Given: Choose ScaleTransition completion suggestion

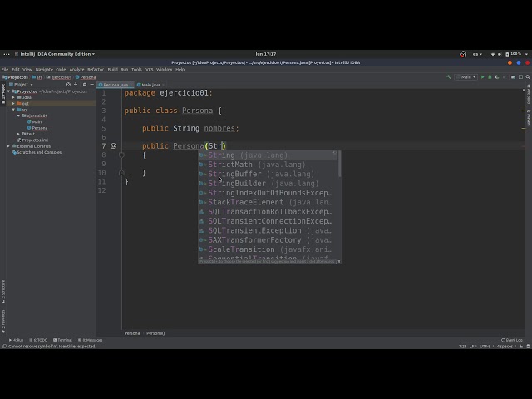Looking at the screenshot, I should pyautogui.click(x=268, y=249).
